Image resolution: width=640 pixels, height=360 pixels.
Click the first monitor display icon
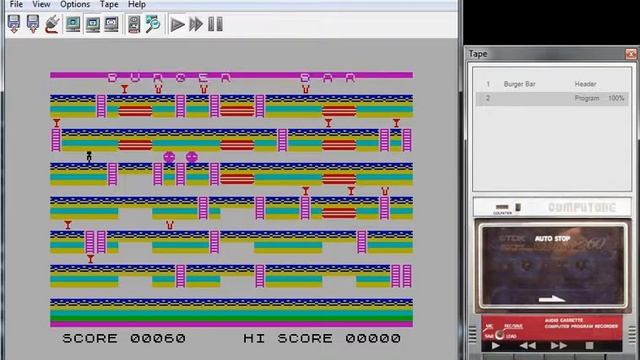pos(73,24)
